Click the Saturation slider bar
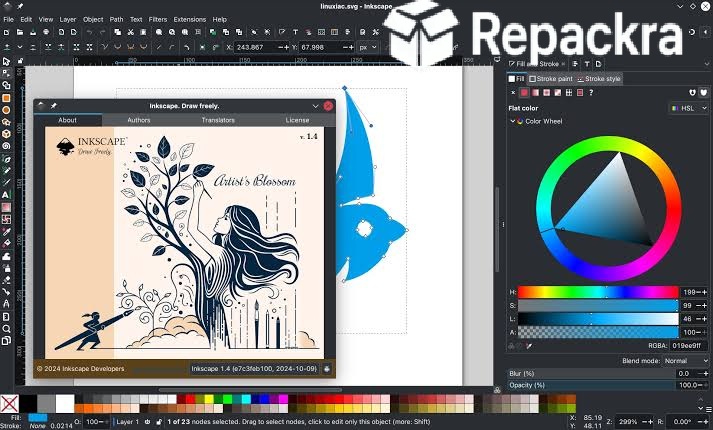This screenshot has height=430, width=713. pyautogui.click(x=598, y=305)
